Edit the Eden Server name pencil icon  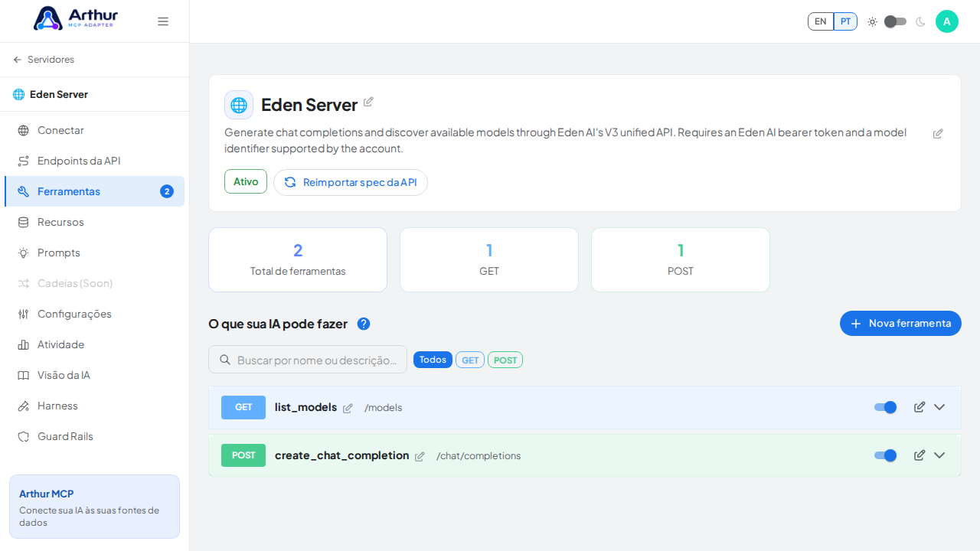point(368,102)
